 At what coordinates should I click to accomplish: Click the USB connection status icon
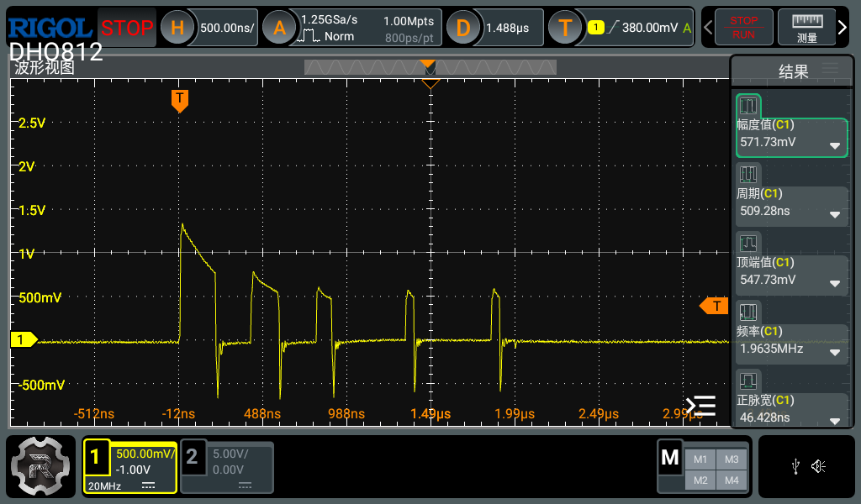pos(795,467)
